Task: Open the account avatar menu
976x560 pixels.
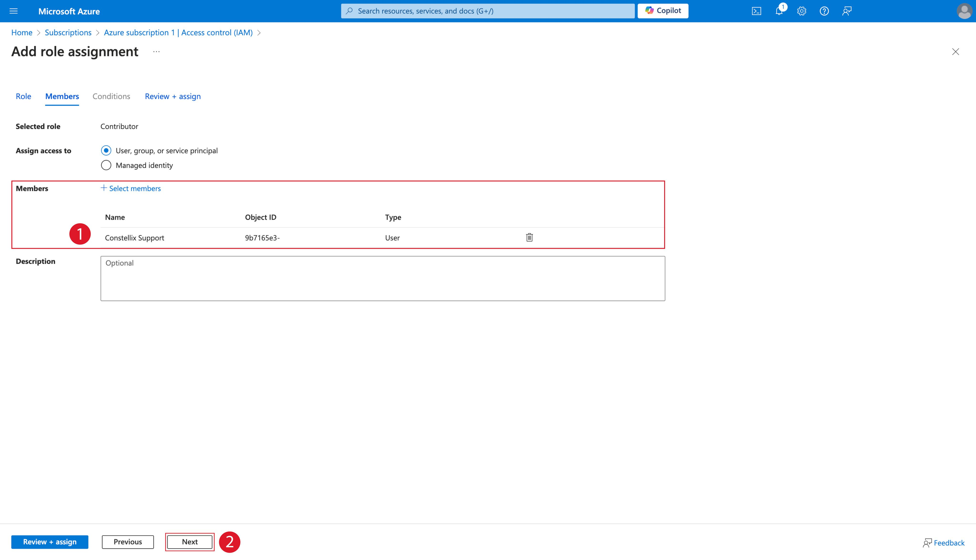Action: tap(964, 11)
